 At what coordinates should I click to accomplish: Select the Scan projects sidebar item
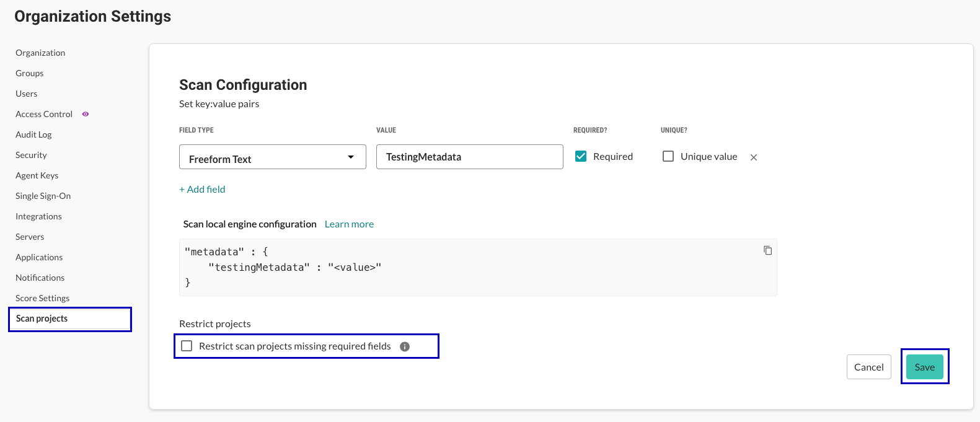pos(42,319)
